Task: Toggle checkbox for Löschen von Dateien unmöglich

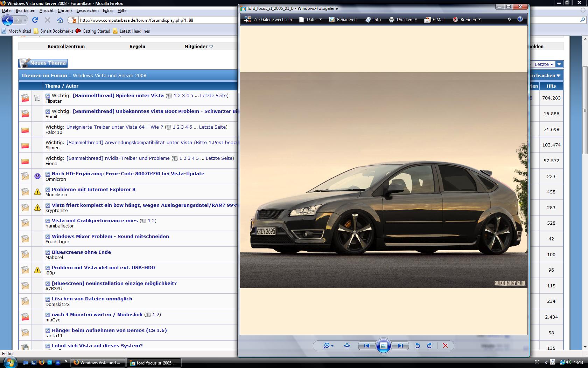Action: [x=48, y=299]
